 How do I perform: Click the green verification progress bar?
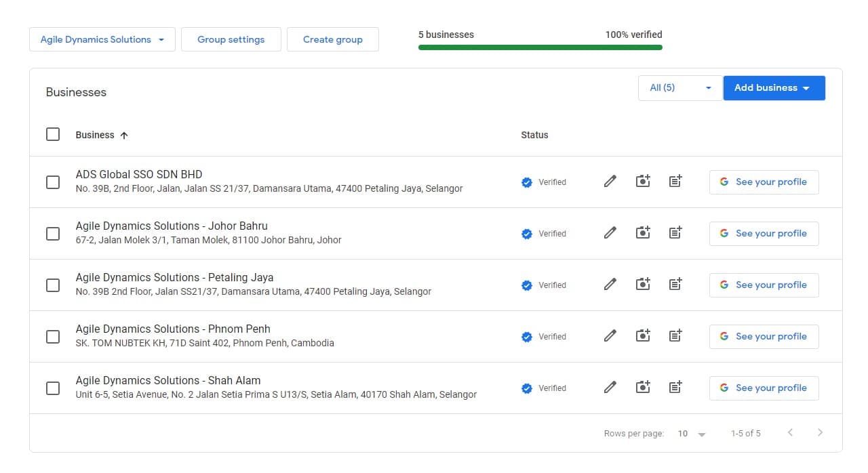click(x=540, y=47)
